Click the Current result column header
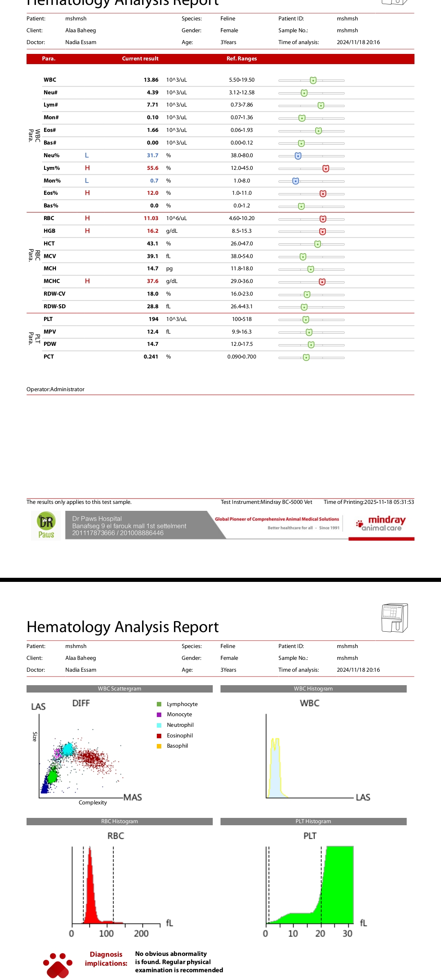This screenshot has height=980, width=441. point(140,59)
